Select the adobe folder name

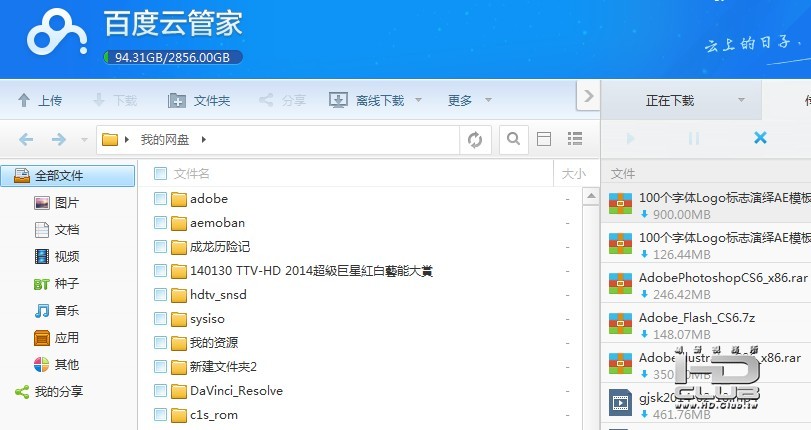(209, 199)
